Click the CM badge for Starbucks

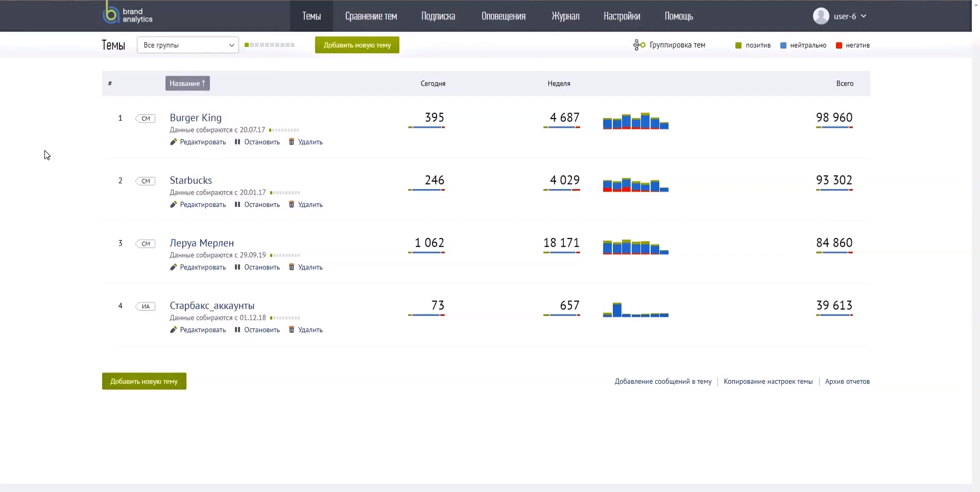click(x=146, y=181)
